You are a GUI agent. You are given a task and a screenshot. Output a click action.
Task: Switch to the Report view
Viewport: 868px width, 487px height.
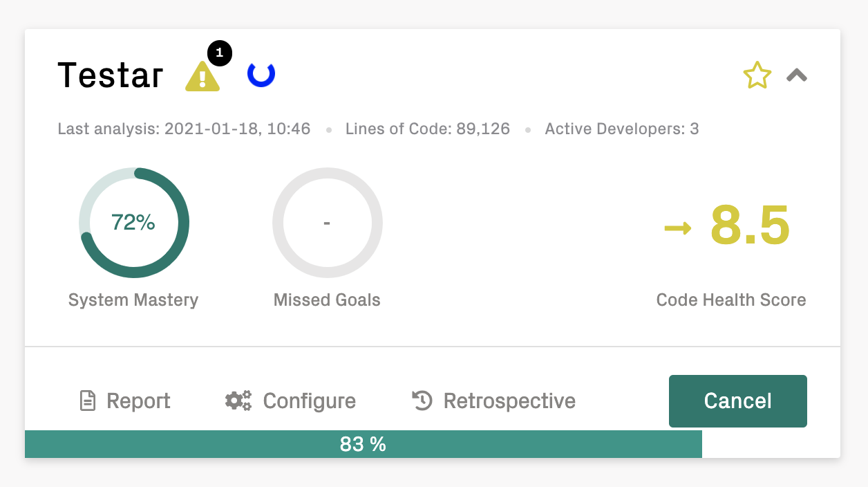coord(138,401)
